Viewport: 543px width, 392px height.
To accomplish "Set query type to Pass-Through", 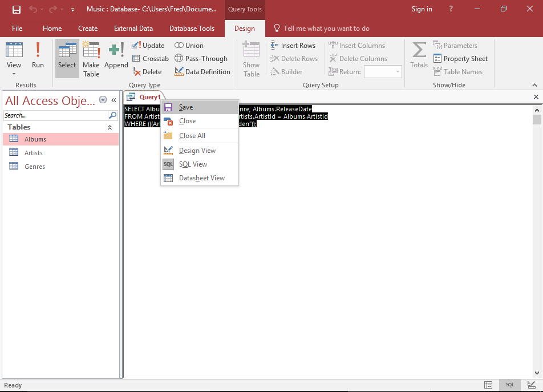I will (x=201, y=59).
